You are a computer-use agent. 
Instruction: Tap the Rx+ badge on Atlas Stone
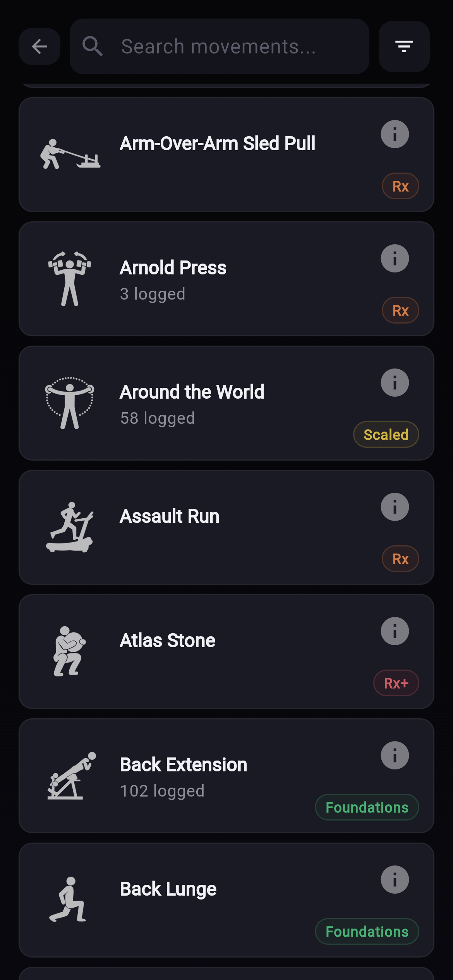[396, 683]
